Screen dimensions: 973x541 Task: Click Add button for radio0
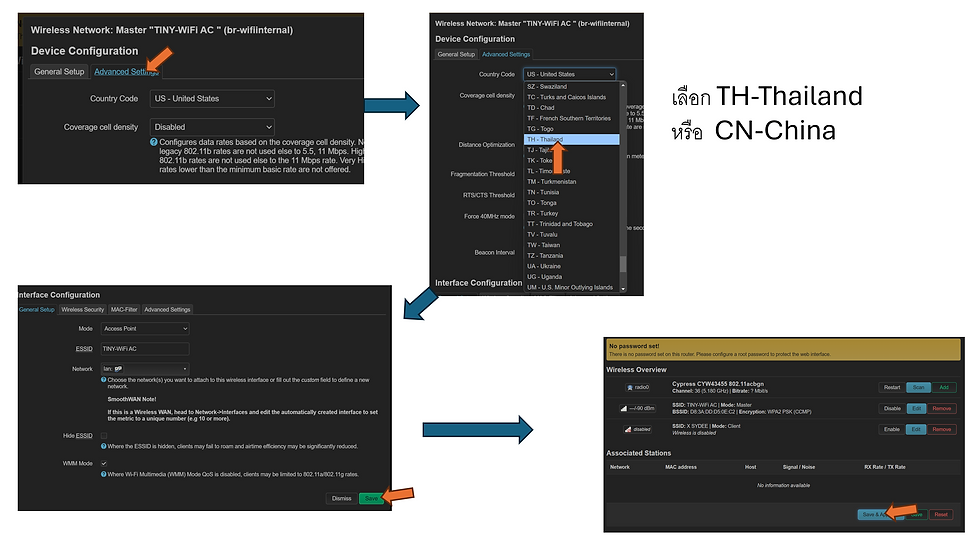point(944,387)
